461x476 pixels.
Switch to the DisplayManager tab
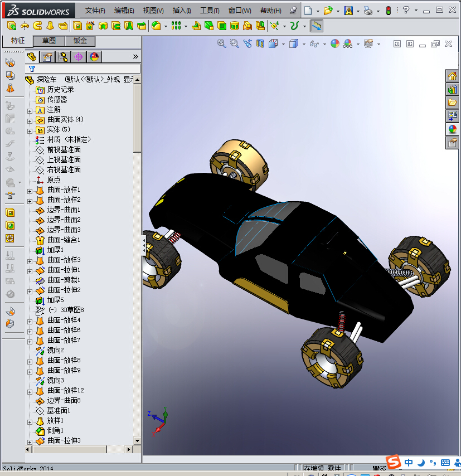(94, 57)
